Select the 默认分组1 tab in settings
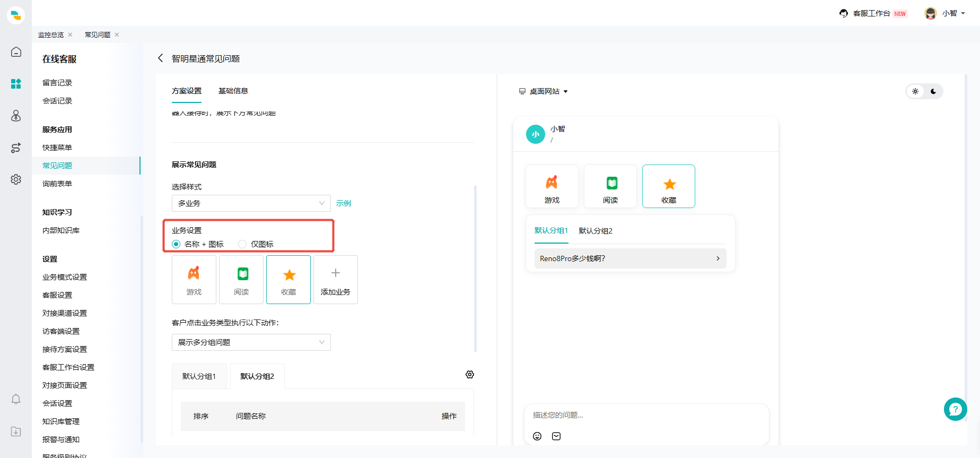Screen dimensions: 980x458 pyautogui.click(x=199, y=376)
